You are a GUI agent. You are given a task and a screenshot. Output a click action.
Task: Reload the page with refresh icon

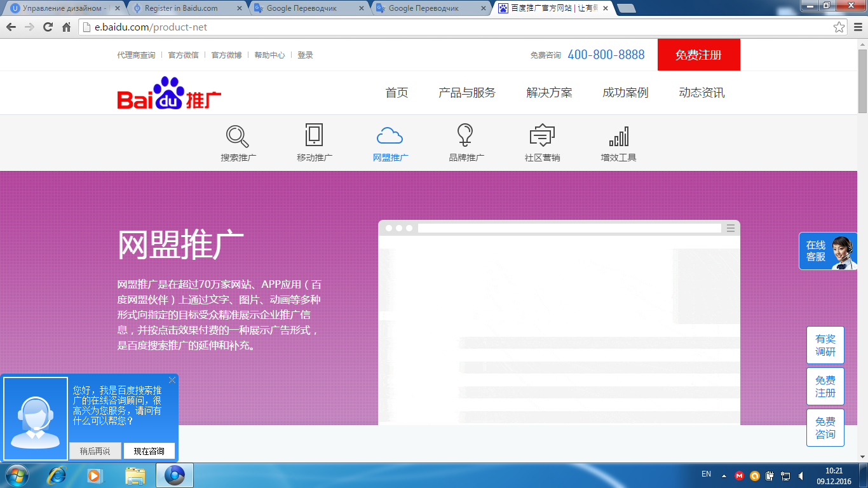(x=48, y=27)
